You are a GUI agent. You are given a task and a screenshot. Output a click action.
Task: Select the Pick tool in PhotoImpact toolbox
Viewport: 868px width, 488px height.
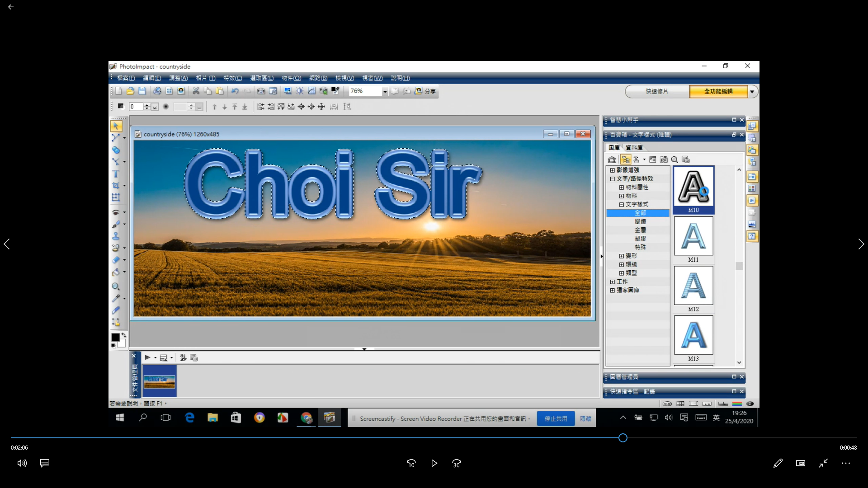point(116,126)
